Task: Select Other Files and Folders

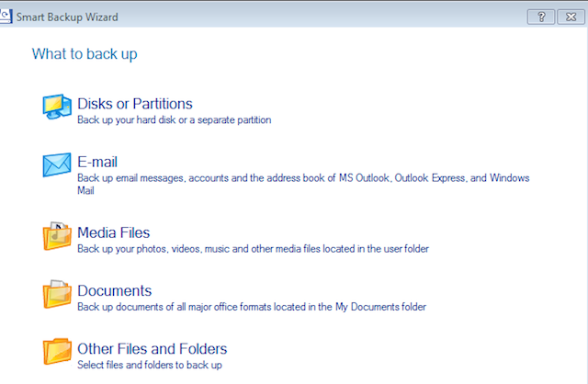Action: [x=152, y=349]
